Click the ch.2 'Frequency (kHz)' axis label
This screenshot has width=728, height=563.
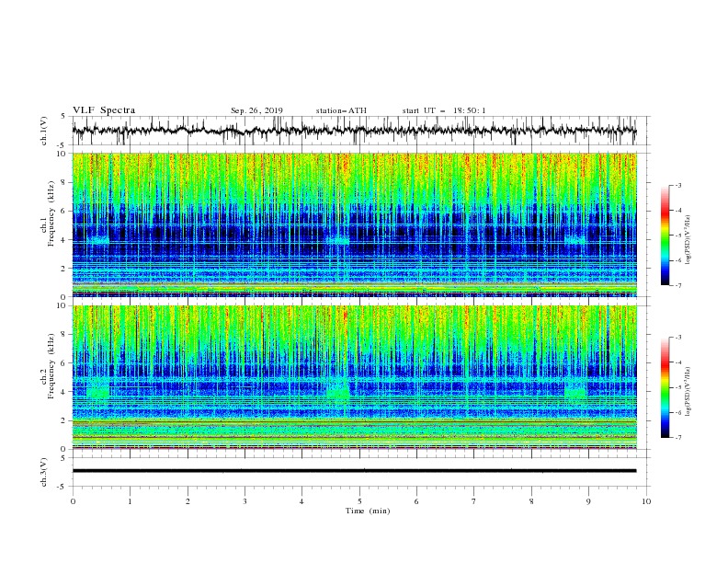click(51, 366)
